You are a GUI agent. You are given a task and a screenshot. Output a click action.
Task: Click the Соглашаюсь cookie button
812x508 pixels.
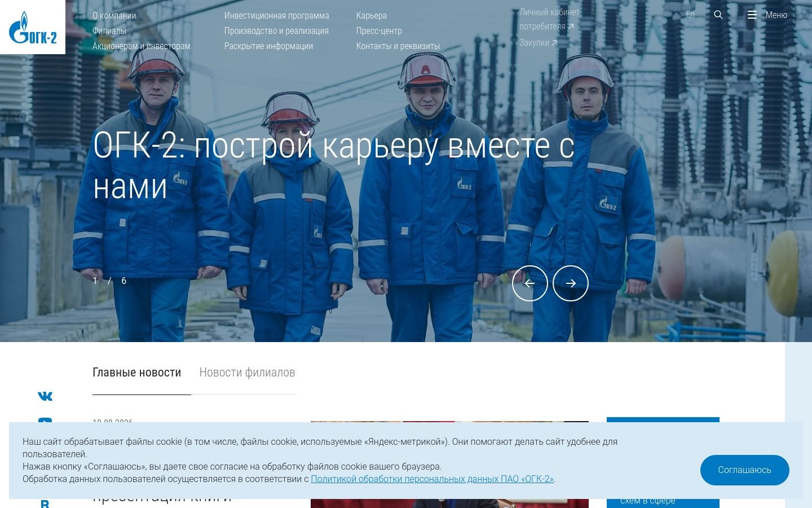[x=744, y=470]
